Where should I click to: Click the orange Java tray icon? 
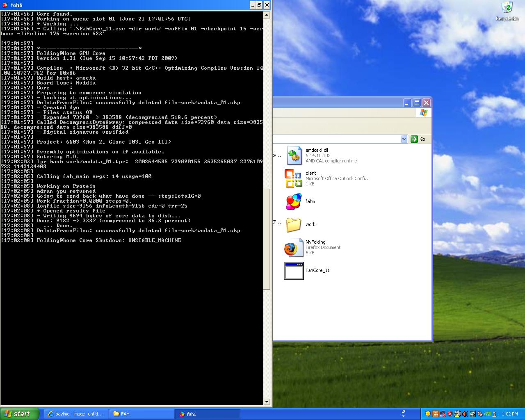[x=436, y=414]
